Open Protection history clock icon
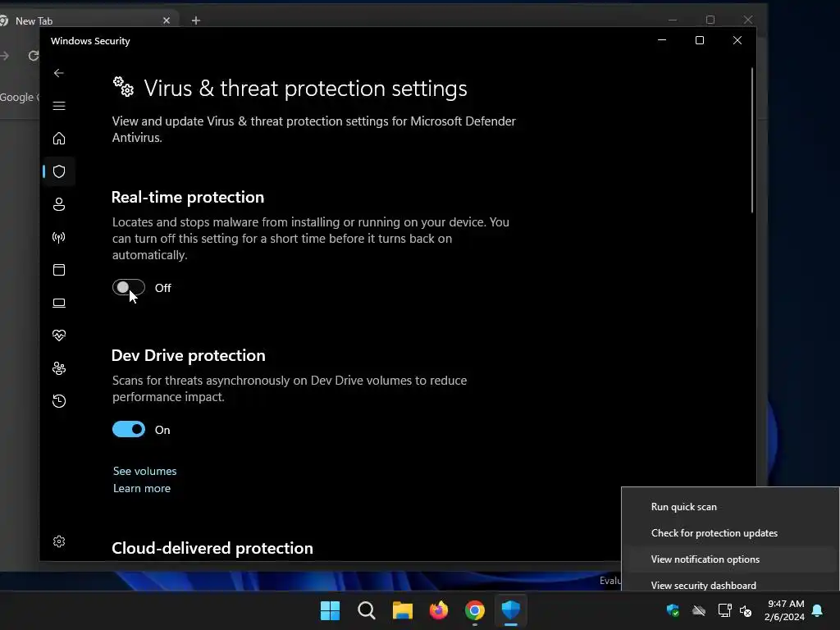840x630 pixels. (59, 401)
